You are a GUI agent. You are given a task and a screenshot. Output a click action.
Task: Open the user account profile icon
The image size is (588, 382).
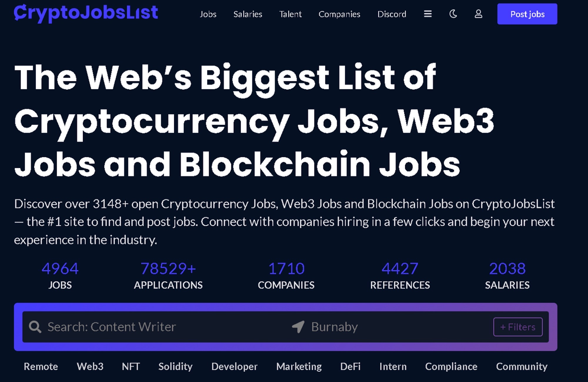[478, 14]
